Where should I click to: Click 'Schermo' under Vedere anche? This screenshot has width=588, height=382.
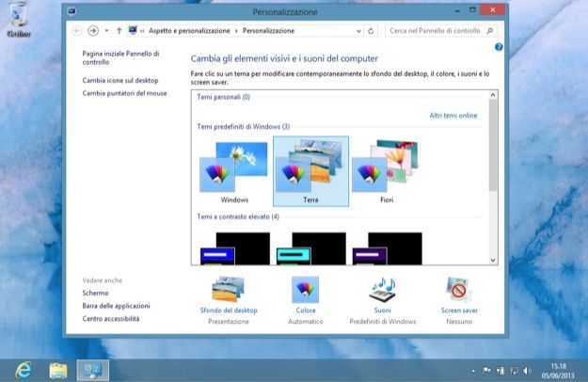coord(95,293)
